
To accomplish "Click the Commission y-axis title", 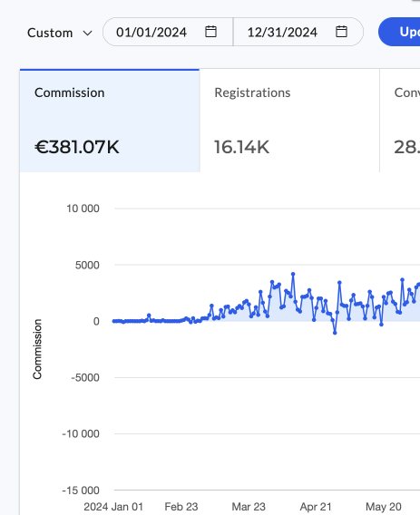I will [x=37, y=349].
